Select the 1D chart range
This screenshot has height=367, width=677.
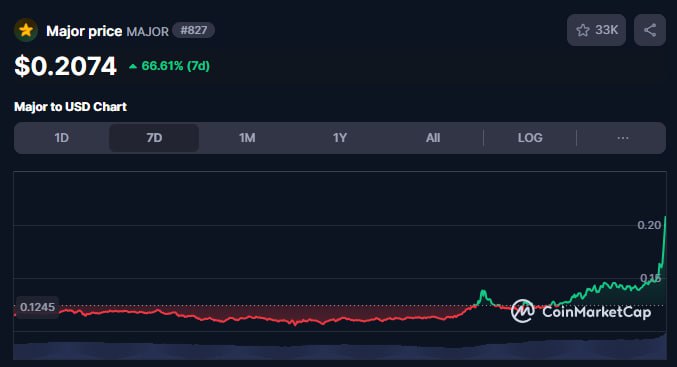[61, 138]
